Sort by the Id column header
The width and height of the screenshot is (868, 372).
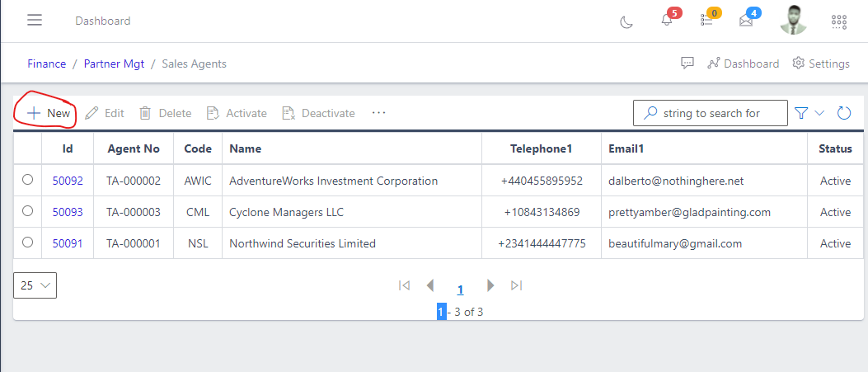[68, 148]
